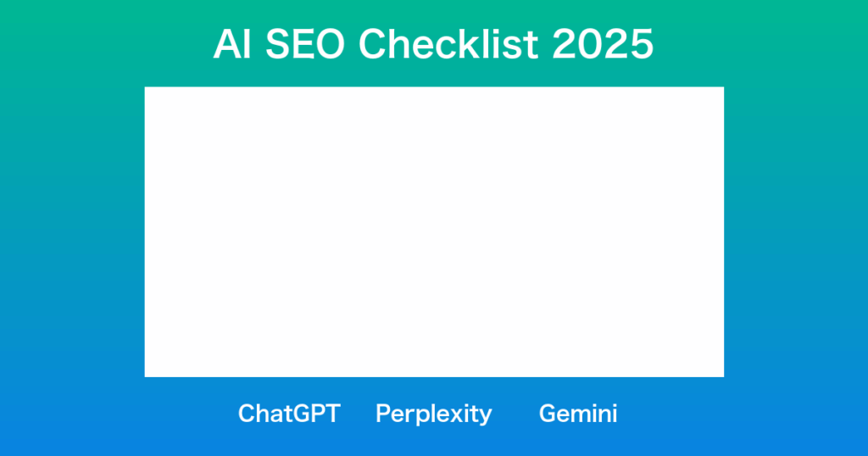Click the blank white content panel

pos(434,231)
